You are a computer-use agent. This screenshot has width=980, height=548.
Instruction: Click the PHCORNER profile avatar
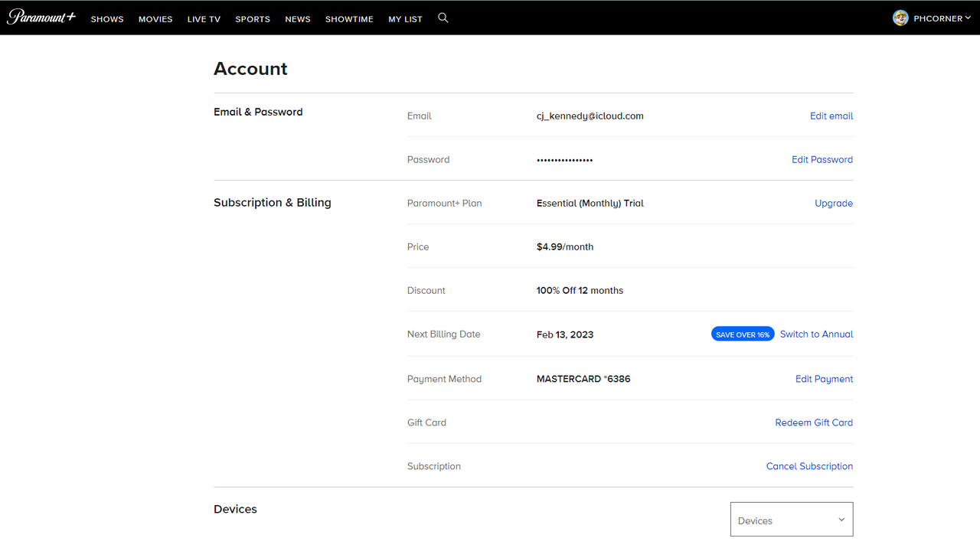click(x=900, y=18)
